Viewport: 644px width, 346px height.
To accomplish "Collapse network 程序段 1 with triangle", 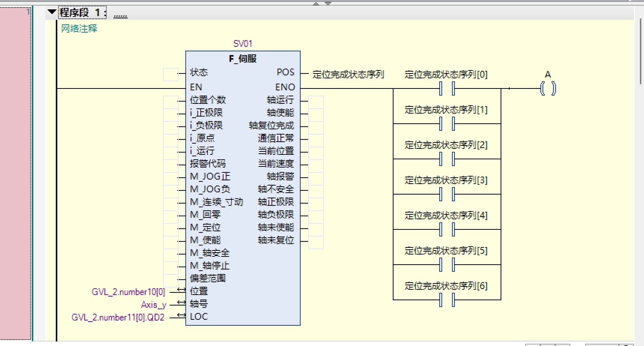I will pyautogui.click(x=52, y=12).
